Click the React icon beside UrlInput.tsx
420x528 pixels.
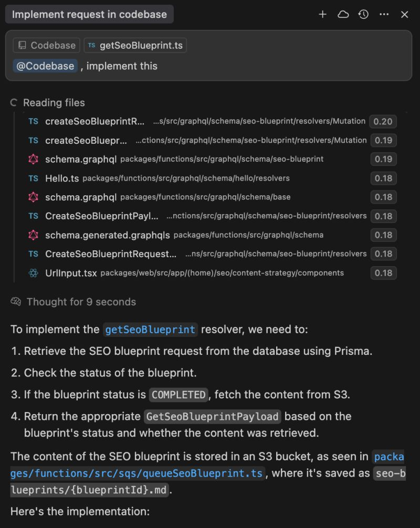click(x=34, y=273)
